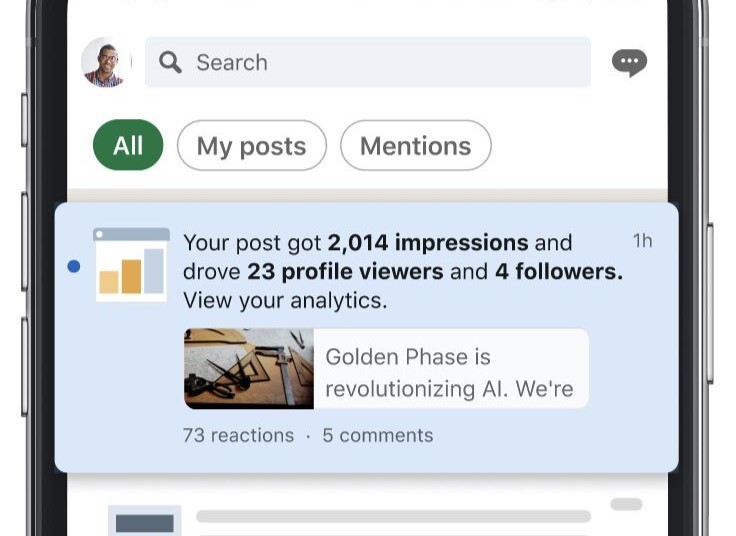Open the "View your analytics." link
This screenshot has width=736, height=536.
[285, 300]
